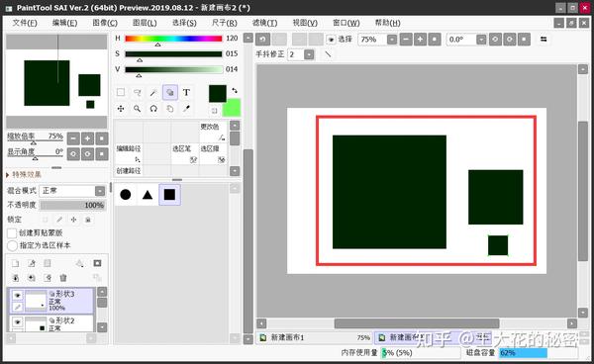Screen dimensions: 594x364
Task: Select the zoom magnifier tool
Action: pyautogui.click(x=137, y=109)
